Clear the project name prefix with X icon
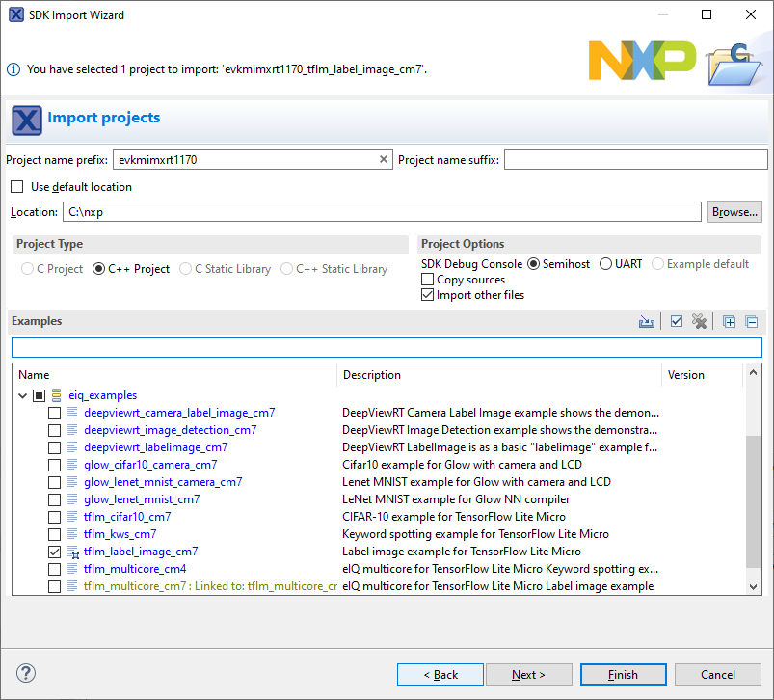Image resolution: width=774 pixels, height=700 pixels. pyautogui.click(x=384, y=160)
